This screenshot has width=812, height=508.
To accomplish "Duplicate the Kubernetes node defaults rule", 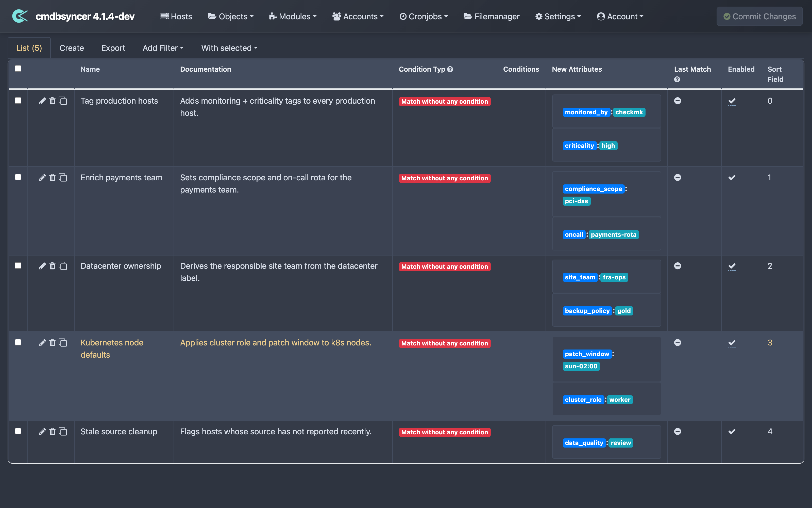I will coord(63,342).
